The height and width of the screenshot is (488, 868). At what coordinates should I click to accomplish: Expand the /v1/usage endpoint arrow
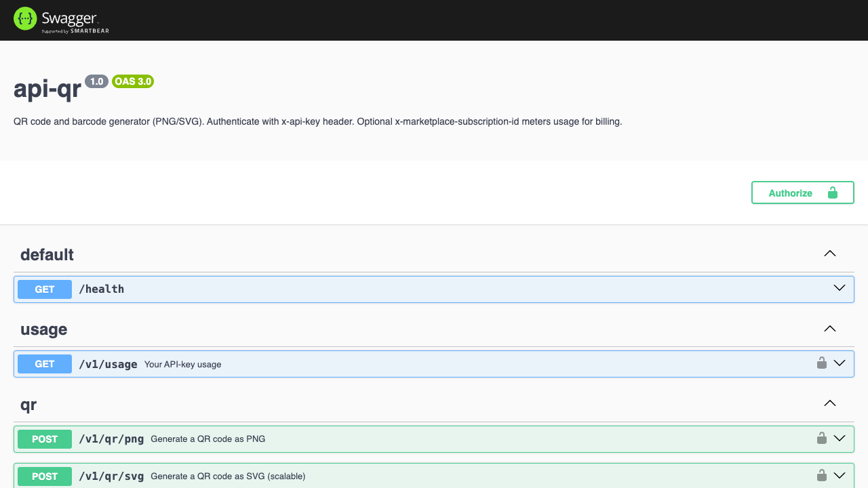pyautogui.click(x=840, y=363)
